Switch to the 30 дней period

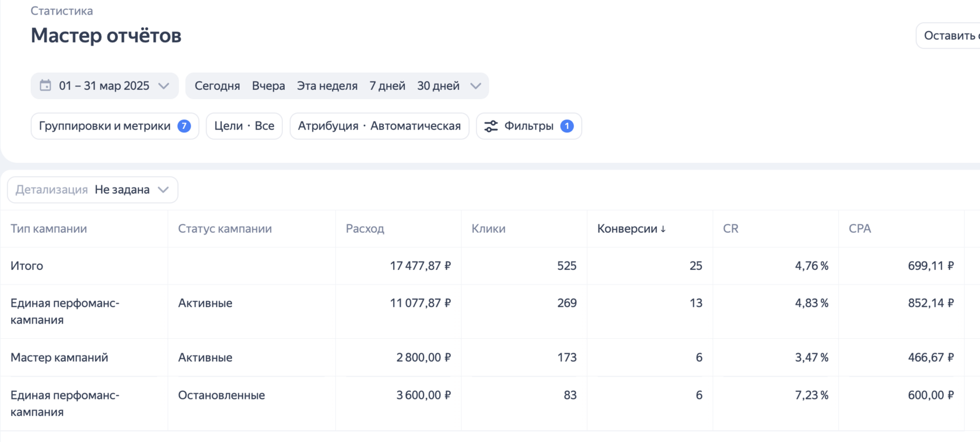[438, 86]
